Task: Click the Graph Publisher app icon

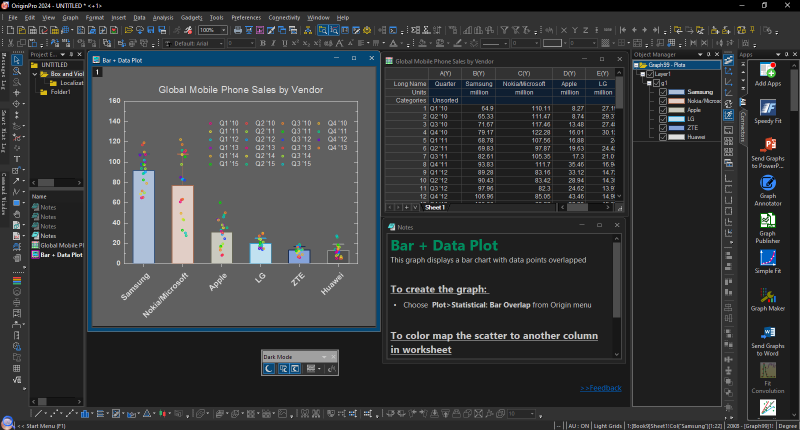Action: pos(768,221)
